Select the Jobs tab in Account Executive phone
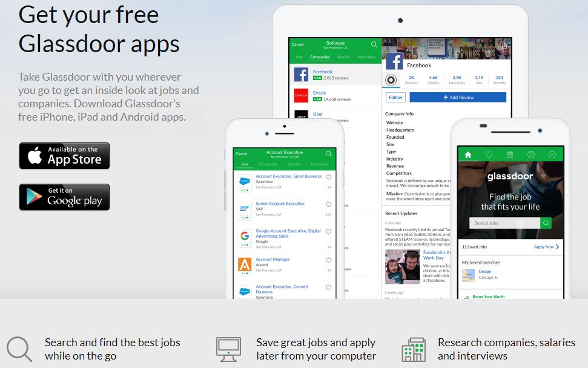Screen dimensions: 588x368 pyautogui.click(x=245, y=164)
